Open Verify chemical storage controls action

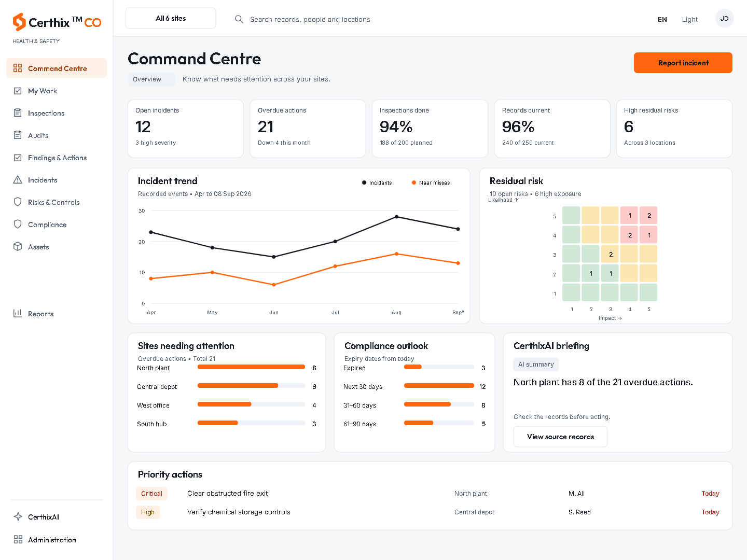pyautogui.click(x=239, y=512)
